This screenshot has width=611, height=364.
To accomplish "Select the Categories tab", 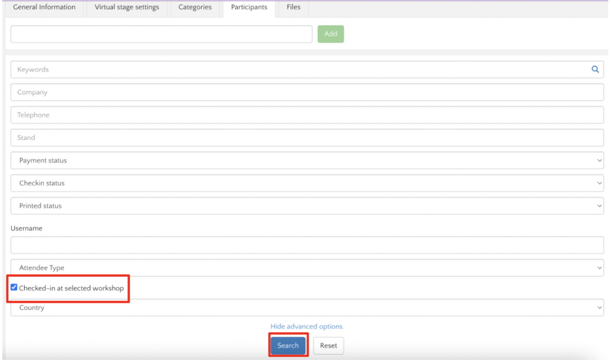I will pyautogui.click(x=195, y=7).
